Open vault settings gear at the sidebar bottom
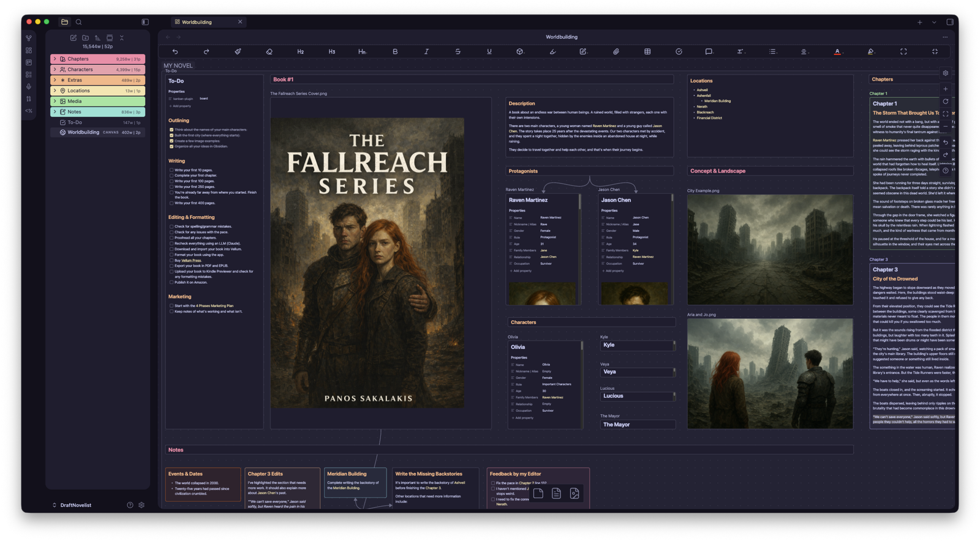The width and height of the screenshot is (980, 541). [x=141, y=505]
